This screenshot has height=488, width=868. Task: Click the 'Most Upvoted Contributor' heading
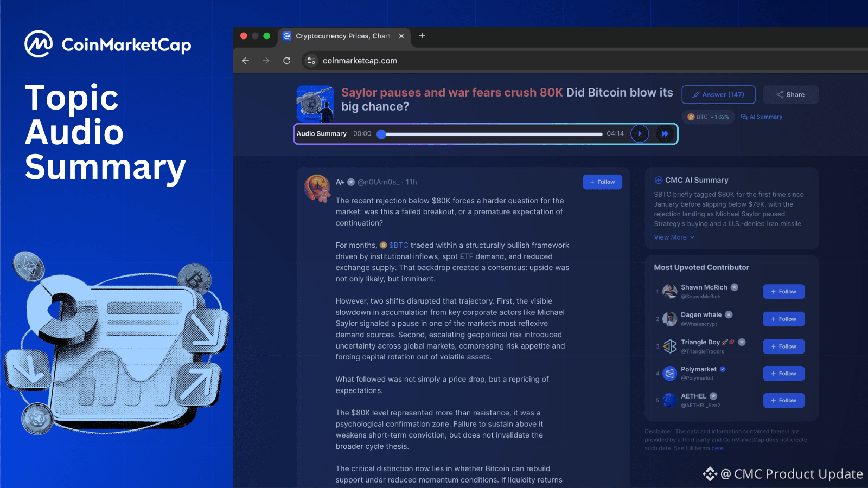tap(701, 267)
